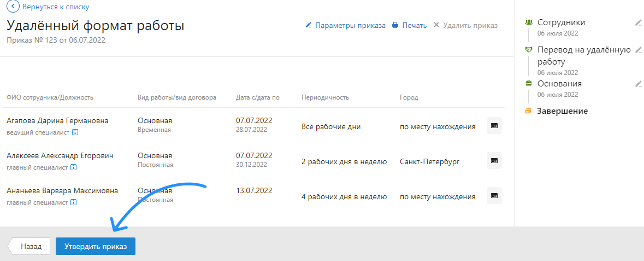Click the ФИО сотрудника/Должность column header

[x=50, y=97]
